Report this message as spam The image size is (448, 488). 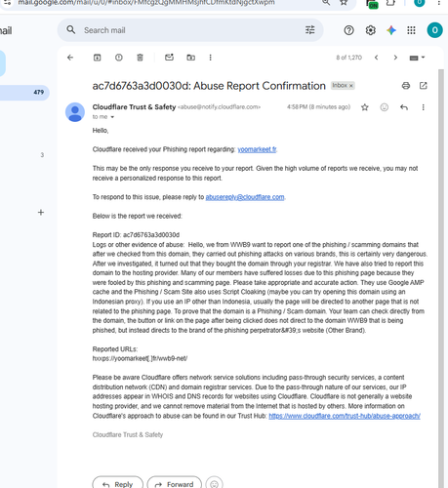[x=119, y=58]
